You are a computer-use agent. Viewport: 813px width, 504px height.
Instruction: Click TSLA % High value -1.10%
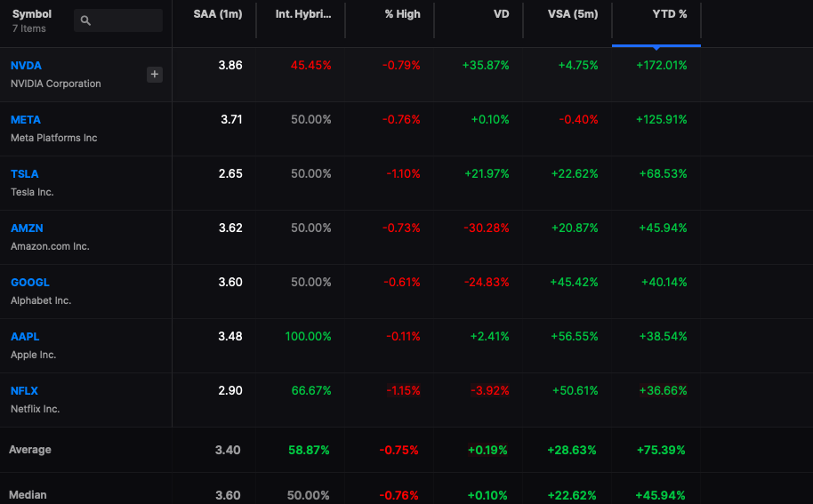click(x=404, y=174)
